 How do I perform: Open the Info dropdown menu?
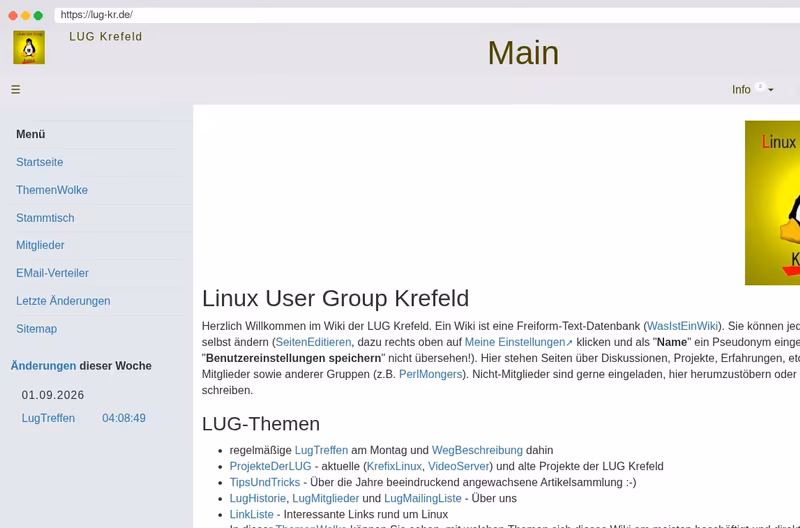(x=753, y=90)
